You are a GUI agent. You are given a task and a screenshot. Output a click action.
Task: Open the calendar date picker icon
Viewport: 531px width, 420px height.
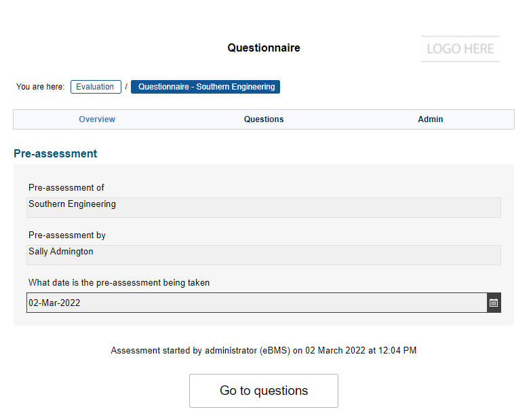coord(494,303)
